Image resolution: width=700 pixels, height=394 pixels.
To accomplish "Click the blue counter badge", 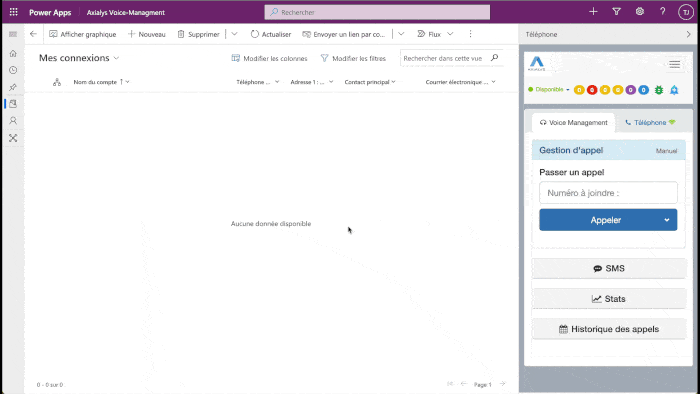I will pyautogui.click(x=643, y=90).
